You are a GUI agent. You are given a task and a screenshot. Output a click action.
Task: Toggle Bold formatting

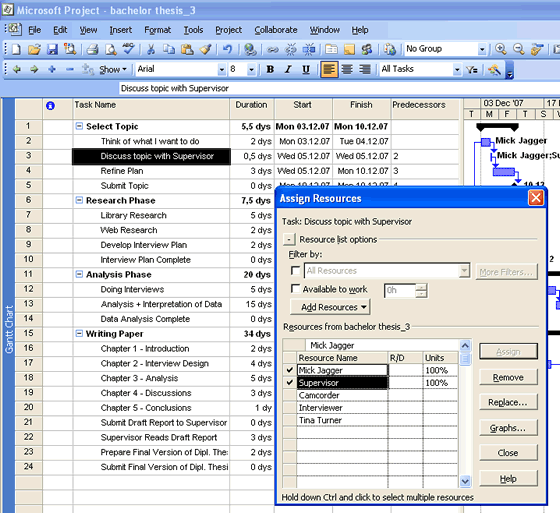pyautogui.click(x=270, y=69)
